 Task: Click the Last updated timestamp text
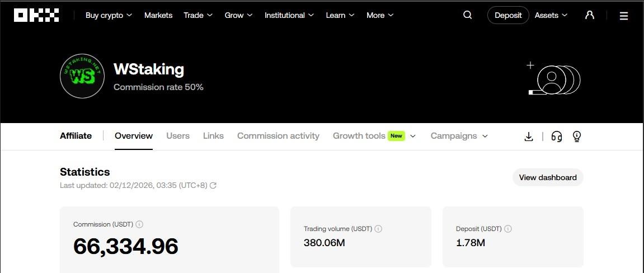coord(134,185)
